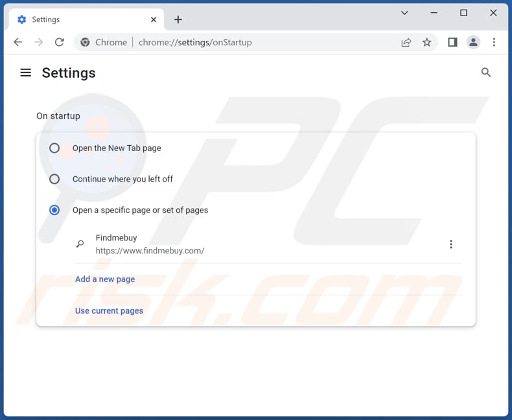Bookmark this tab with the star
Viewport: 512px width, 420px height.
tap(427, 42)
